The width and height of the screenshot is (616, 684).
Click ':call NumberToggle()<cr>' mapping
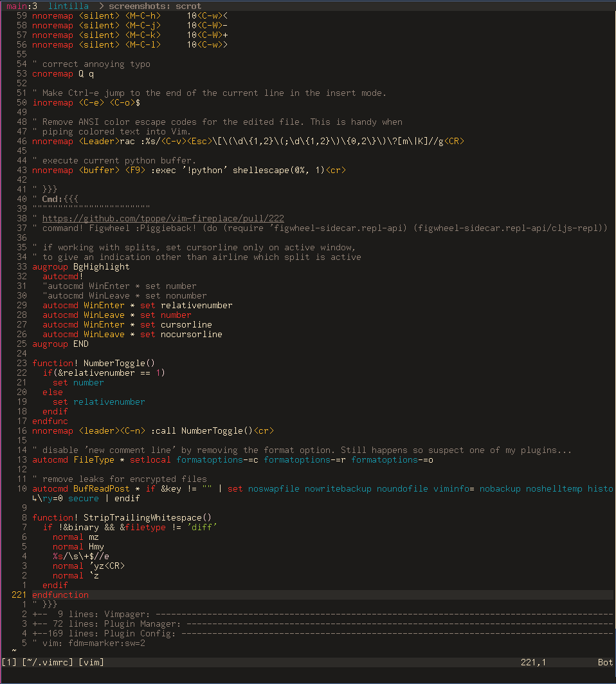(153, 430)
